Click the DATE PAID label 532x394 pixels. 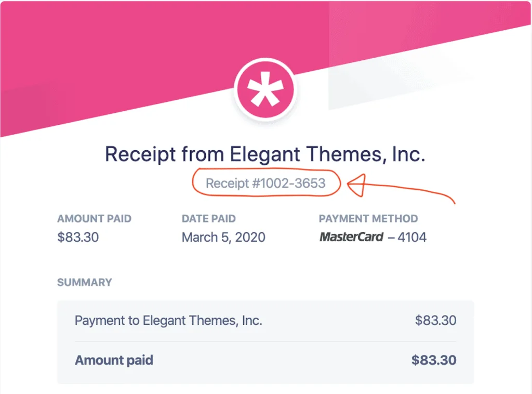click(209, 218)
